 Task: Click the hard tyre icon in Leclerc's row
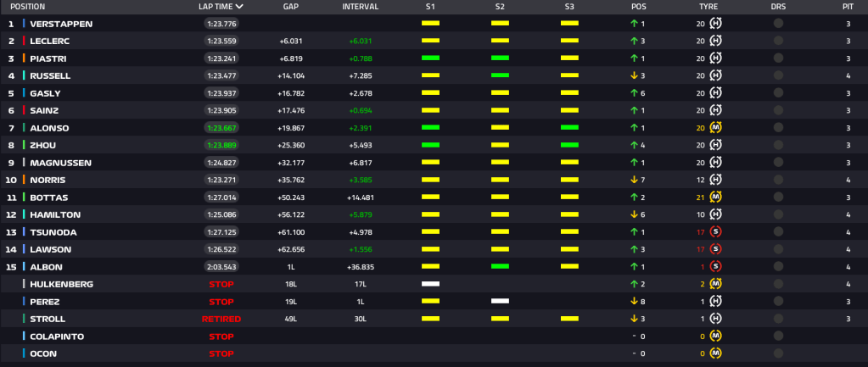point(715,41)
